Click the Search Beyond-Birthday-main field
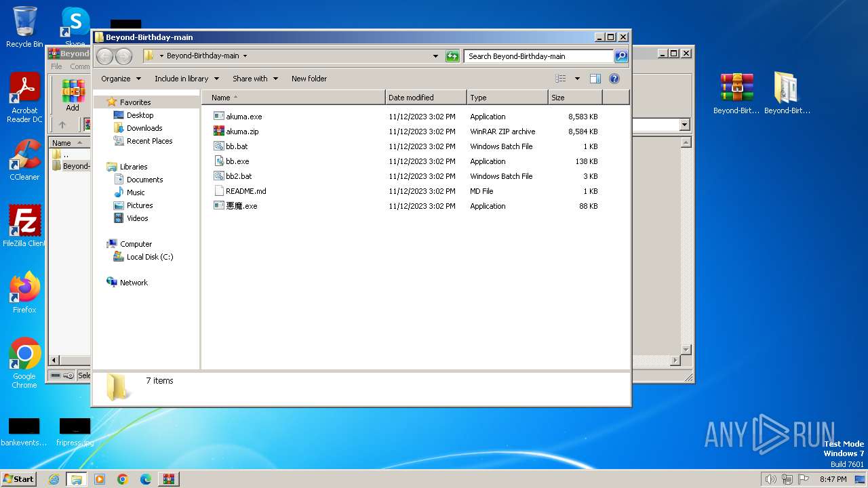Screen dimensions: 868x488 click(538, 56)
